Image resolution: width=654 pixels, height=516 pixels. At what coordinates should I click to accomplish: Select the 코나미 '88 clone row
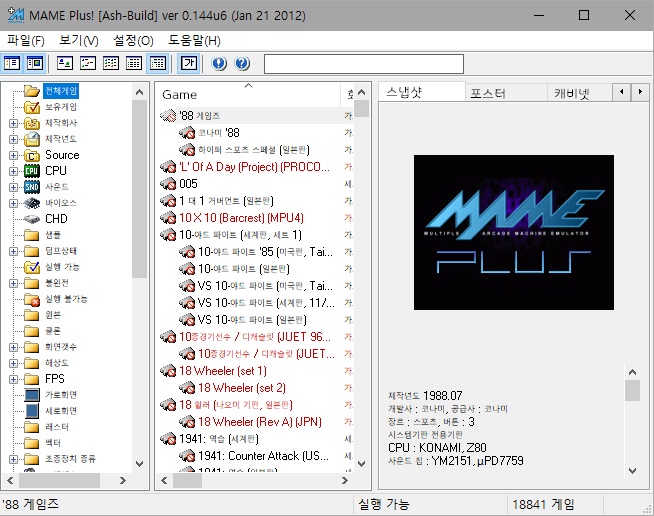coord(256,133)
